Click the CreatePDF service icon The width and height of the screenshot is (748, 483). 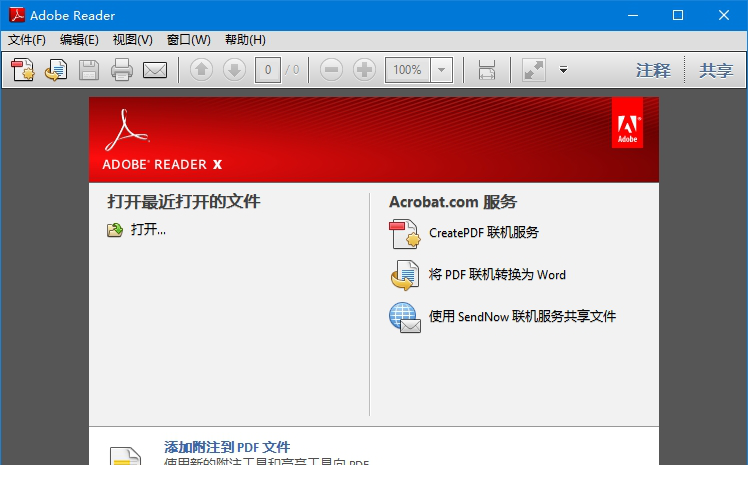[405, 234]
